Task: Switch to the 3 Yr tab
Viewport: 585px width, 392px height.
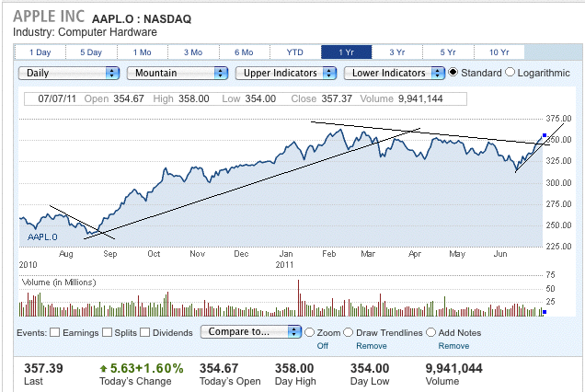Action: click(397, 52)
